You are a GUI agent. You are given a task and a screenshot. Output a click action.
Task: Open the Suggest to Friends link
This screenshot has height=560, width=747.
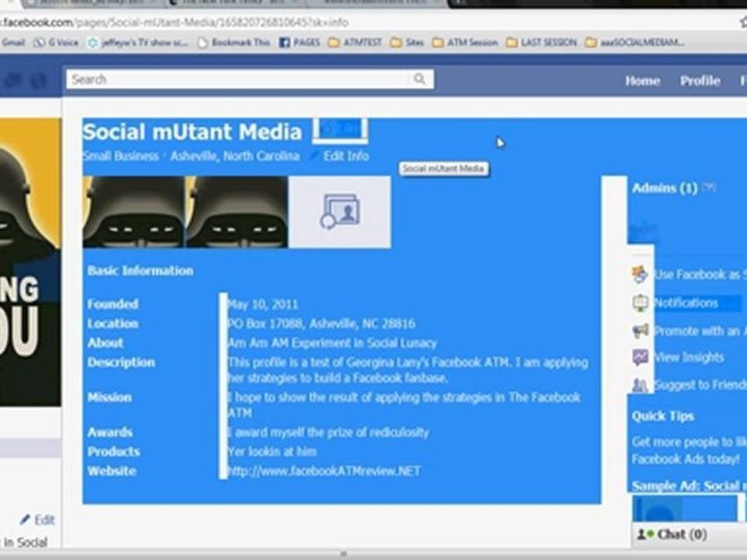click(x=700, y=384)
